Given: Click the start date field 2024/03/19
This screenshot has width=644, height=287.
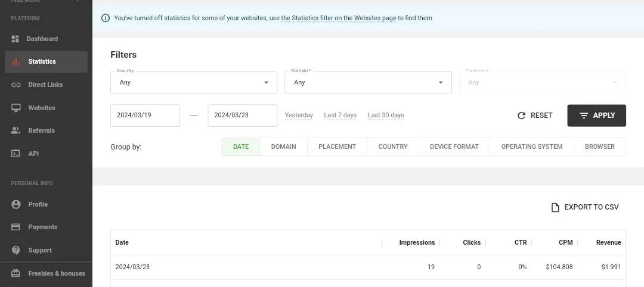Looking at the screenshot, I should [x=145, y=116].
